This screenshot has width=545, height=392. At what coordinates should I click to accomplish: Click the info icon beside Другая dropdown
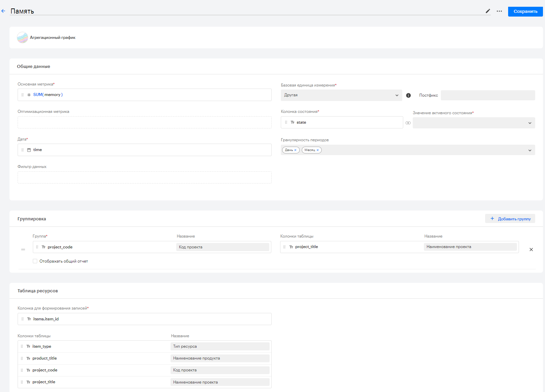coord(408,95)
